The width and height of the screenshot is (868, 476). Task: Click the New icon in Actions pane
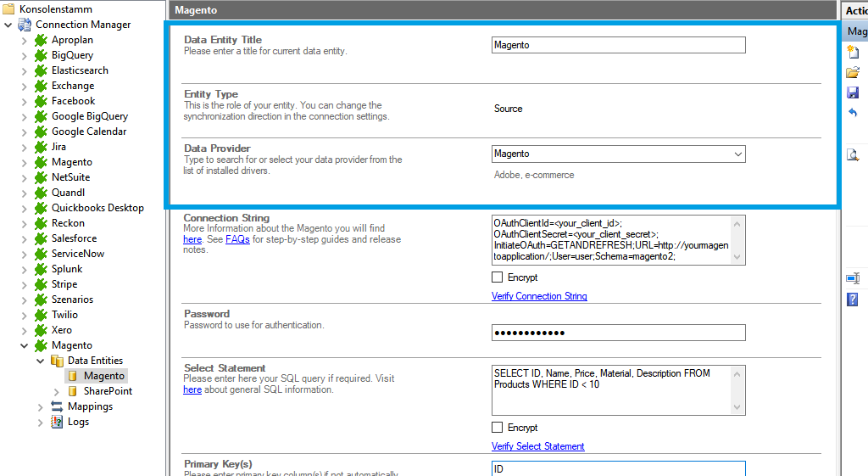pos(853,52)
